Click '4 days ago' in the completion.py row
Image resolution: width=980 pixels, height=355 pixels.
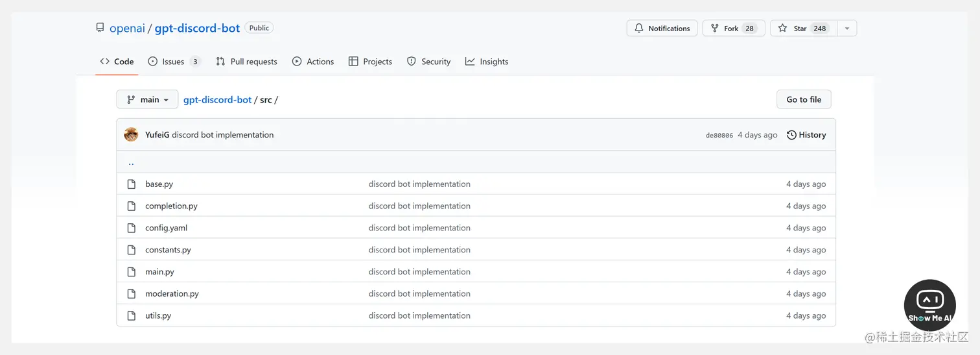(806, 206)
